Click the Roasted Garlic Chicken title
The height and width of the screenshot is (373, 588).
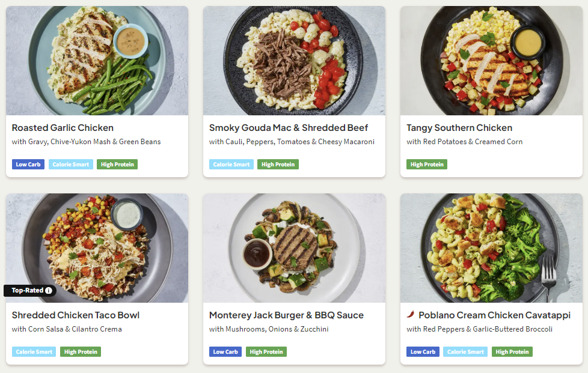(x=63, y=127)
